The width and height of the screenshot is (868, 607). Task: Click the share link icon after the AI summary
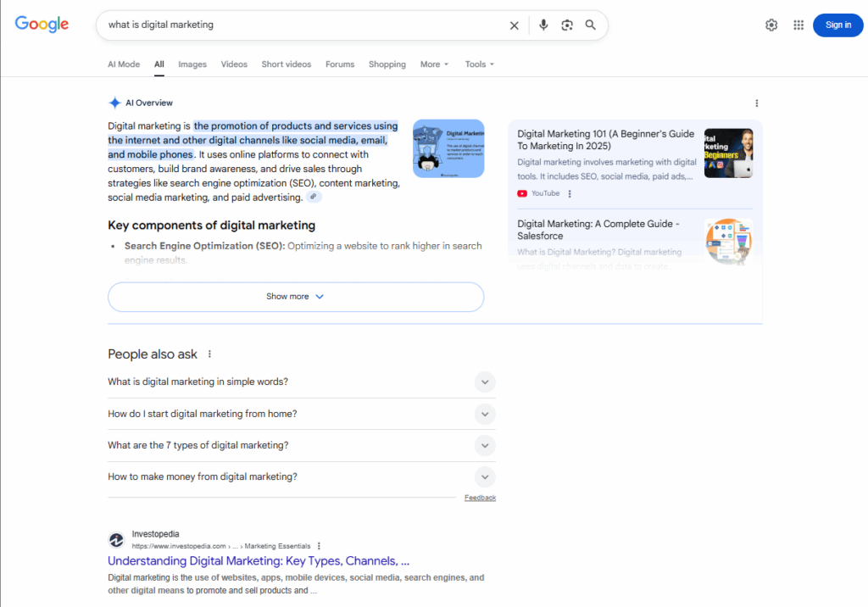point(314,196)
